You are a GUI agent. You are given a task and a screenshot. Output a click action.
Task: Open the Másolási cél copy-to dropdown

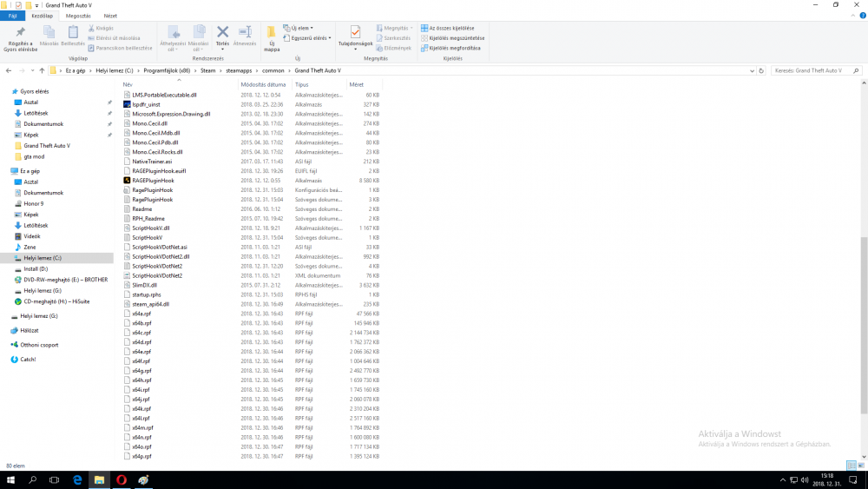coord(198,39)
